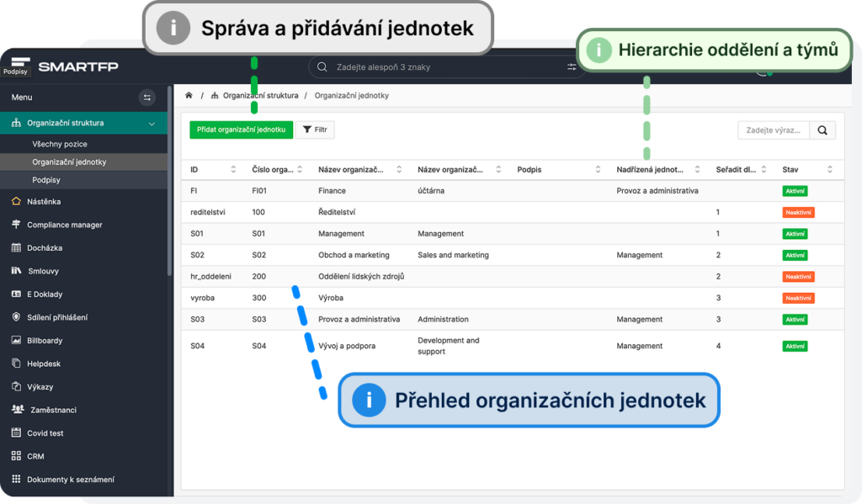The height and width of the screenshot is (504, 862).
Task: Click the Vývoj a podpora cell
Action: [x=347, y=346]
